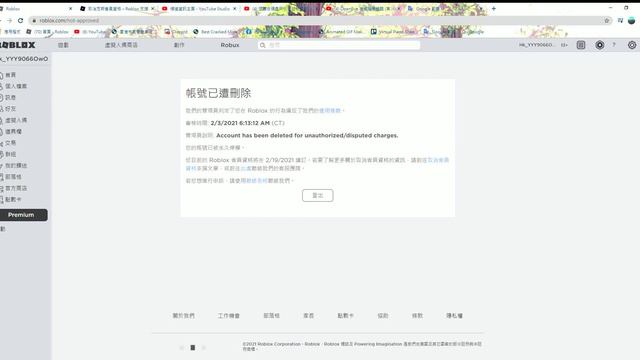The height and width of the screenshot is (360, 640).
Task: Open 部落格 blog in left sidebar
Action: (11, 177)
